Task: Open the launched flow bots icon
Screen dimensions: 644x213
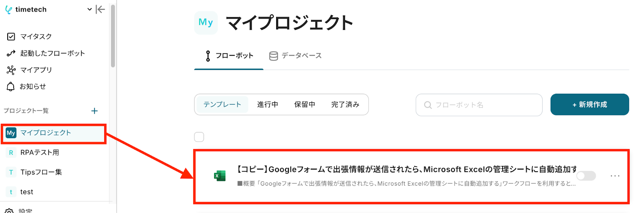Action: tap(11, 53)
